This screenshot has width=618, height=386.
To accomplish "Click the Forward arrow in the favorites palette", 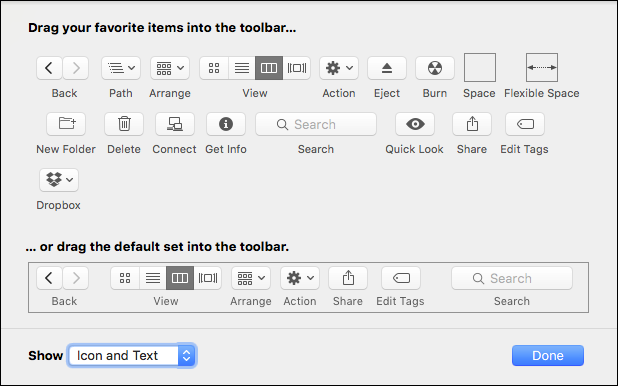I will [76, 68].
